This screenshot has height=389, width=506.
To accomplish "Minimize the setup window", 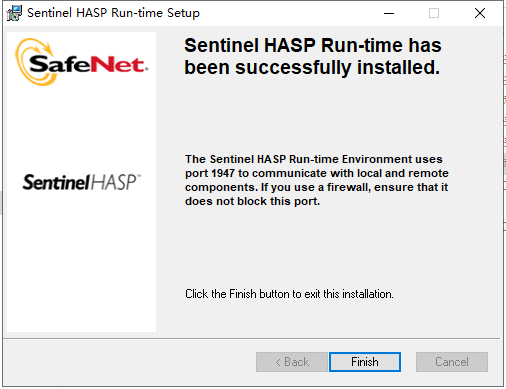I will 389,13.
